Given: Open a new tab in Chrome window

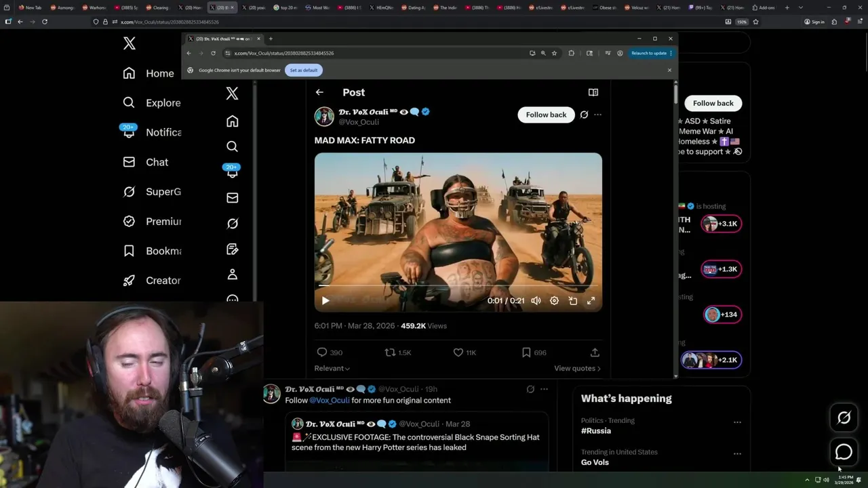Looking at the screenshot, I should point(271,39).
